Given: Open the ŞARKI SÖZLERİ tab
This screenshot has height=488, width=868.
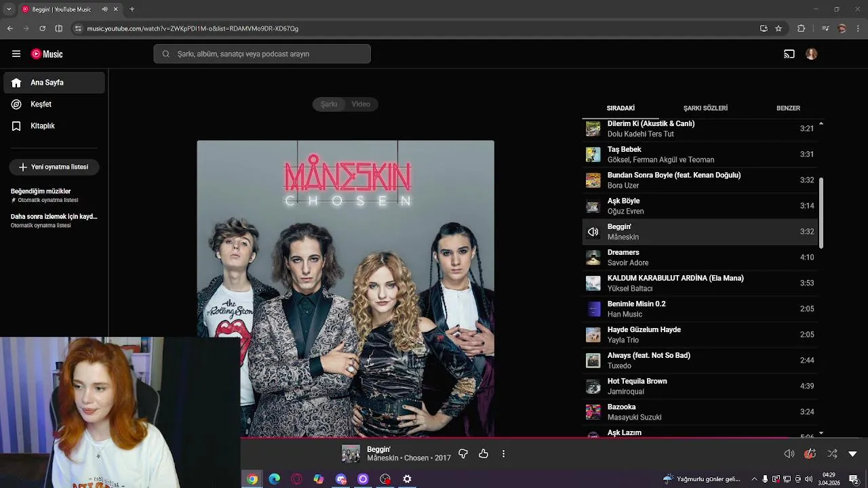Looking at the screenshot, I should click(x=705, y=108).
